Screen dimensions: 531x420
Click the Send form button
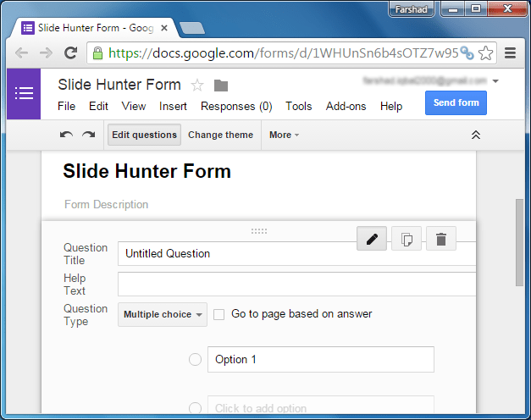tap(456, 102)
